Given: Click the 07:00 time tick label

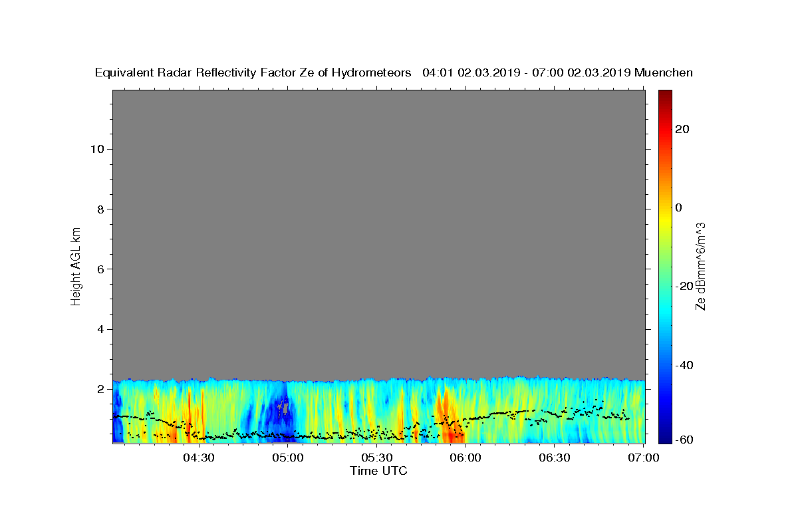Looking at the screenshot, I should (644, 458).
